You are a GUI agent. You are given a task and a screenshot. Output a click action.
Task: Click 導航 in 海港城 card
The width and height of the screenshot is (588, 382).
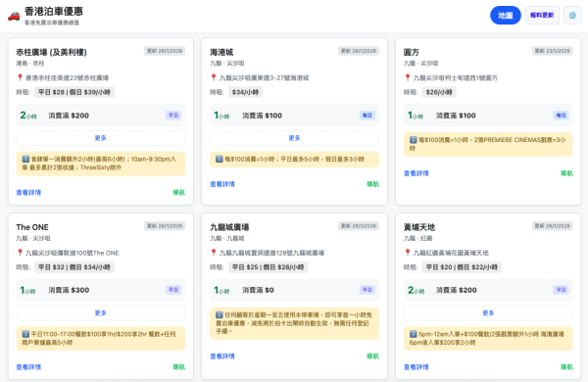(372, 184)
